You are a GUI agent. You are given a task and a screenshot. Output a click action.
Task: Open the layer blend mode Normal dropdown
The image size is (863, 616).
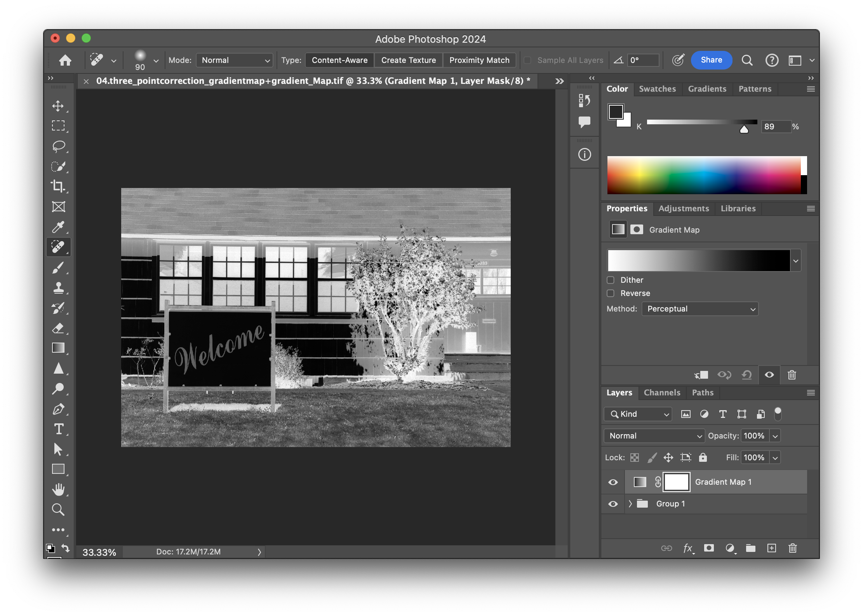654,436
